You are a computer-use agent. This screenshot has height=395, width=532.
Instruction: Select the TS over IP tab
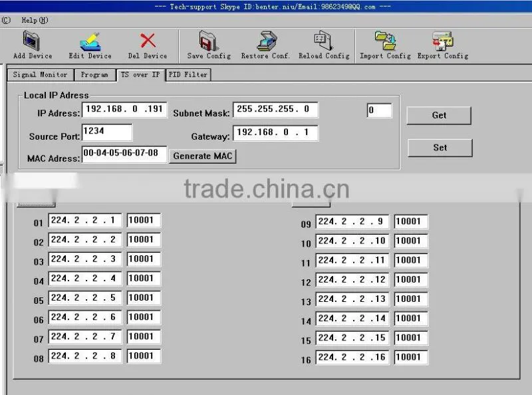click(x=140, y=74)
